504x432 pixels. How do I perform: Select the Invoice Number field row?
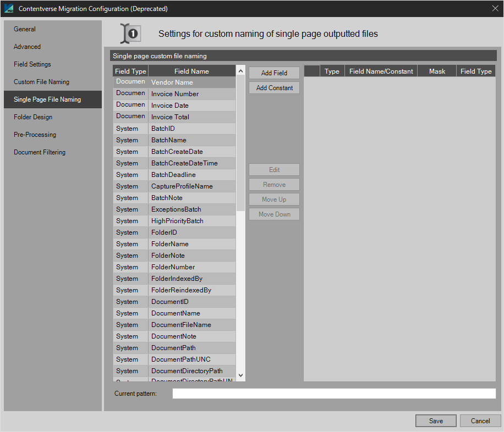[174, 94]
